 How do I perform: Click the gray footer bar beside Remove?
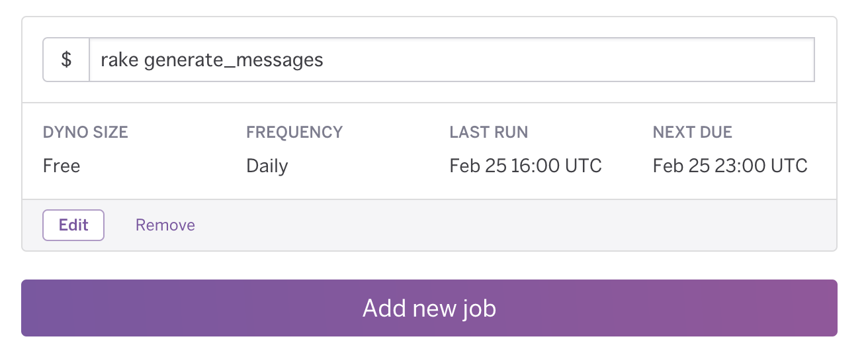point(516,225)
